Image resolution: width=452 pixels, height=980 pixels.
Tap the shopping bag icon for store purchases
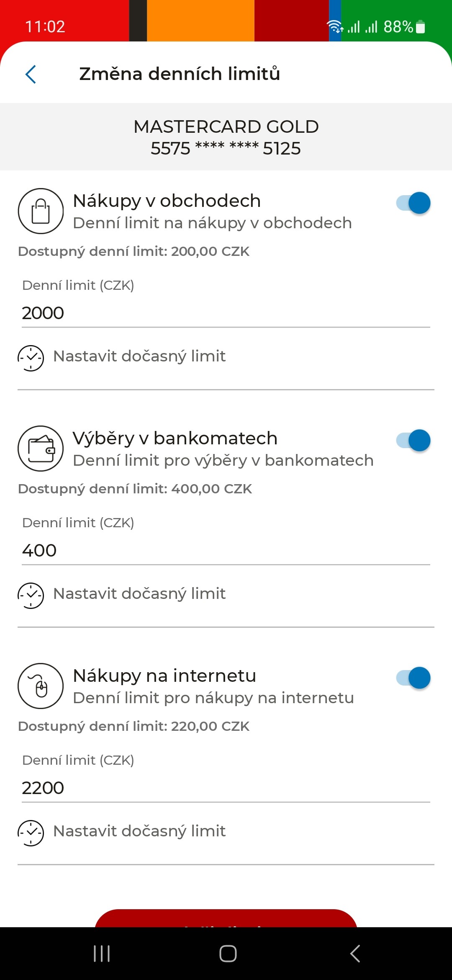(x=41, y=211)
